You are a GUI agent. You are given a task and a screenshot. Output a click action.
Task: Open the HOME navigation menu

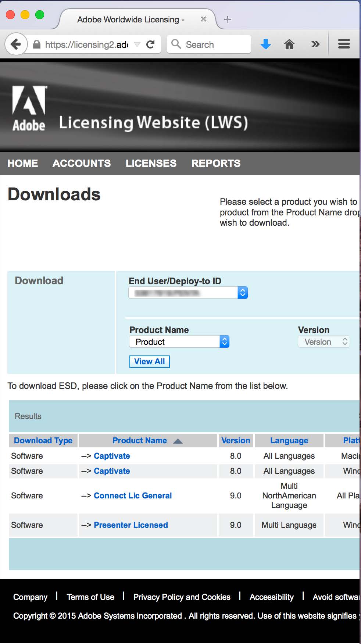[23, 163]
